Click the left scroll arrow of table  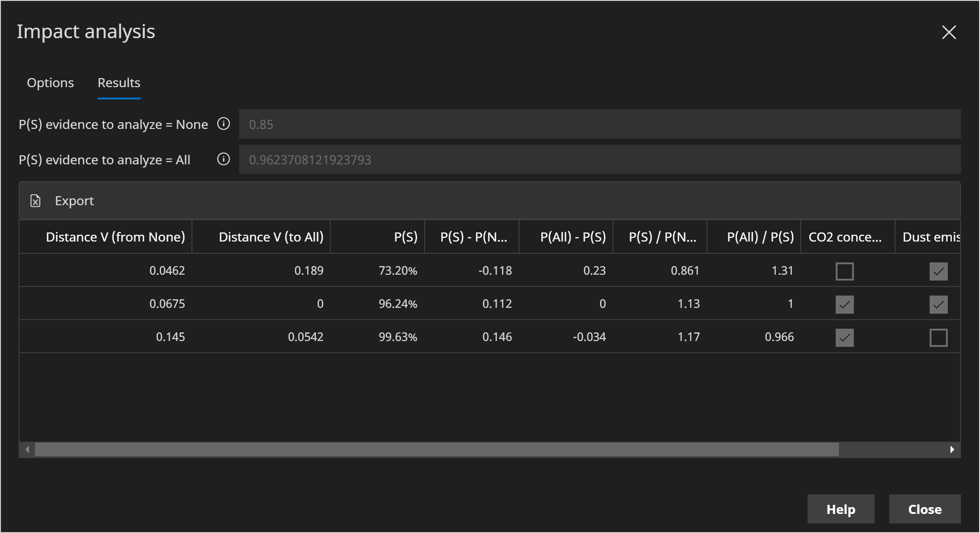pyautogui.click(x=27, y=449)
